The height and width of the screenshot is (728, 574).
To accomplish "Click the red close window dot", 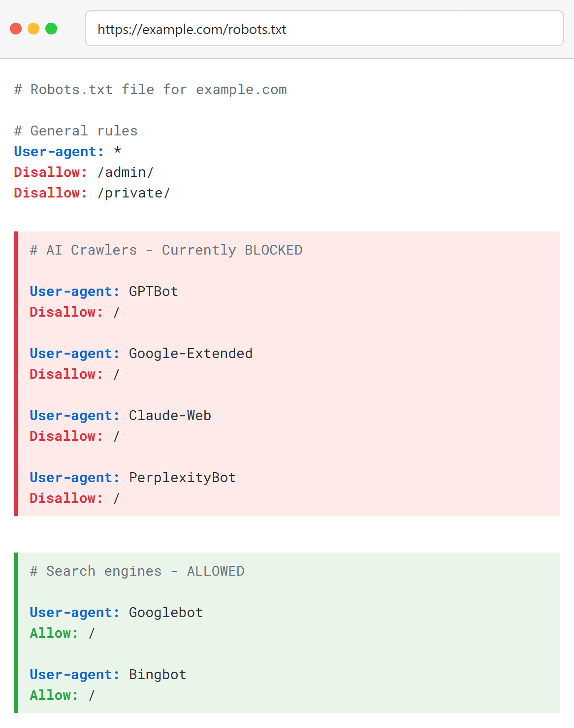I will pos(16,28).
